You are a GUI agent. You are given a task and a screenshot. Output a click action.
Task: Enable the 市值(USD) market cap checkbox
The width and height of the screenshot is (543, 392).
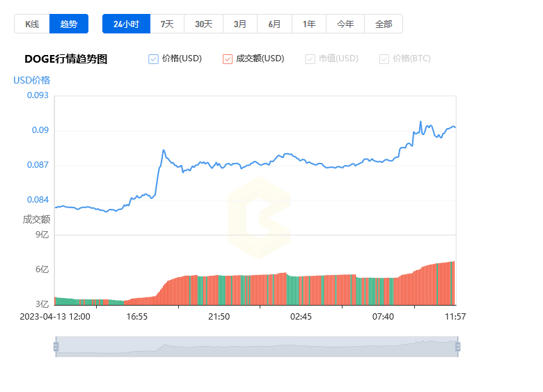pos(310,59)
